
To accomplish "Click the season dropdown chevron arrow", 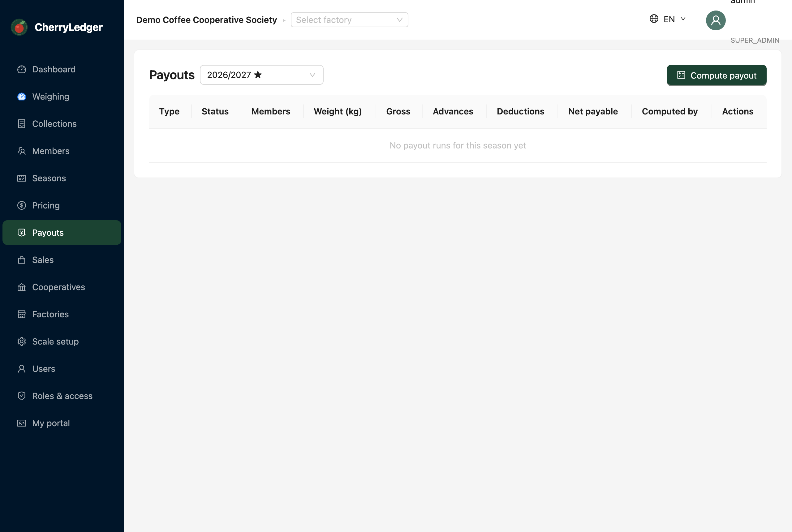I will (x=312, y=75).
